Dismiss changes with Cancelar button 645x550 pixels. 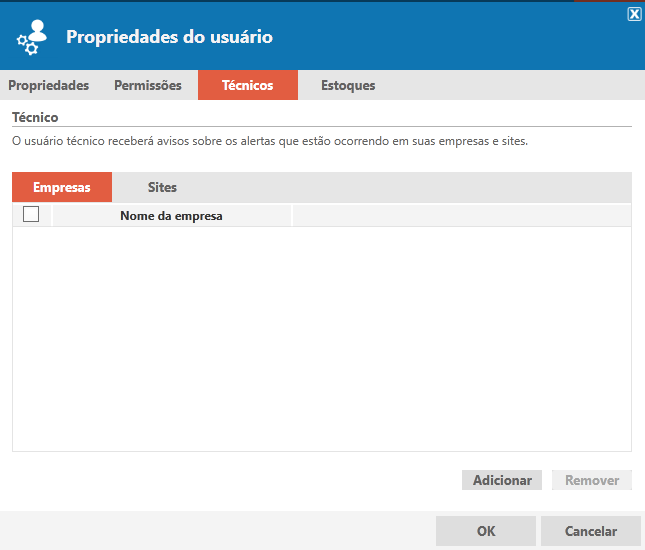590,531
